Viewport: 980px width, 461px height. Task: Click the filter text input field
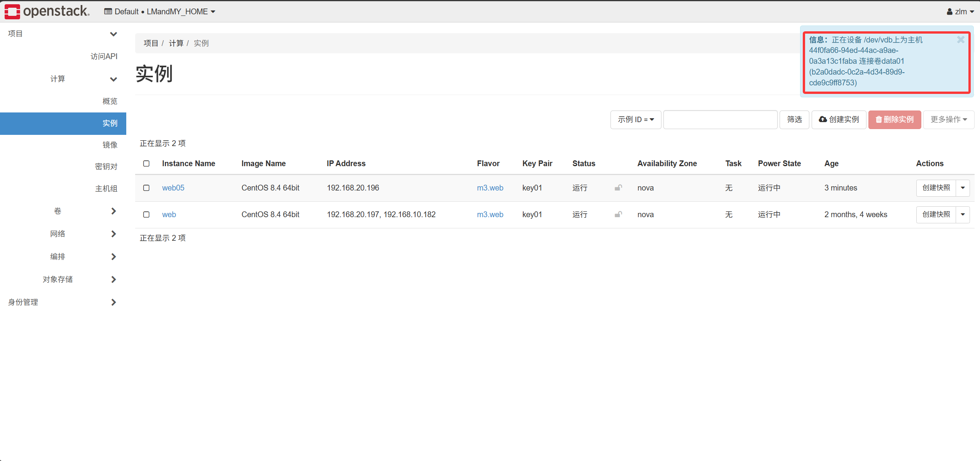pos(720,119)
